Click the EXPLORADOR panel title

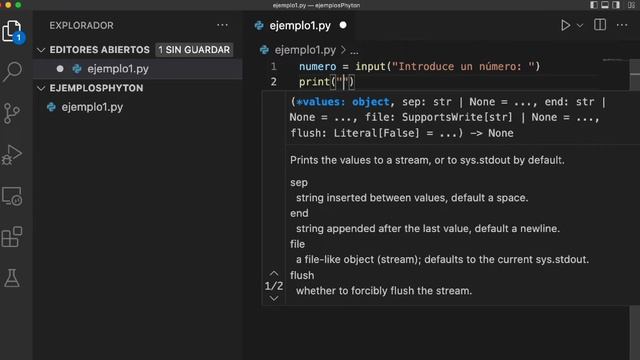pyautogui.click(x=82, y=25)
